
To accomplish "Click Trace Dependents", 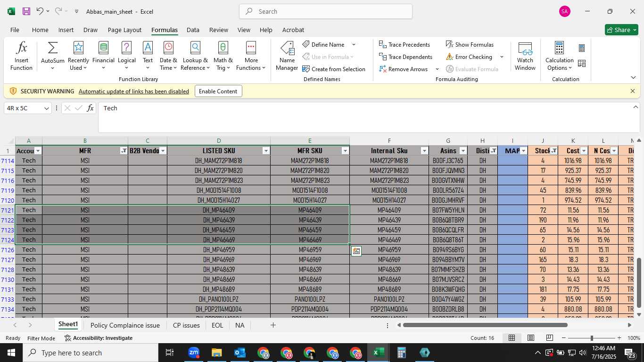I will (406, 57).
